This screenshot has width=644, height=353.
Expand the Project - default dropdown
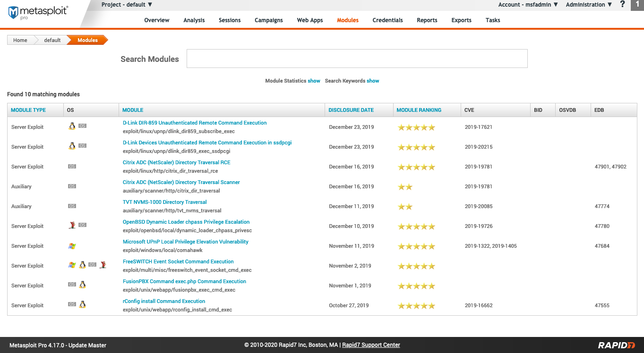pos(127,5)
